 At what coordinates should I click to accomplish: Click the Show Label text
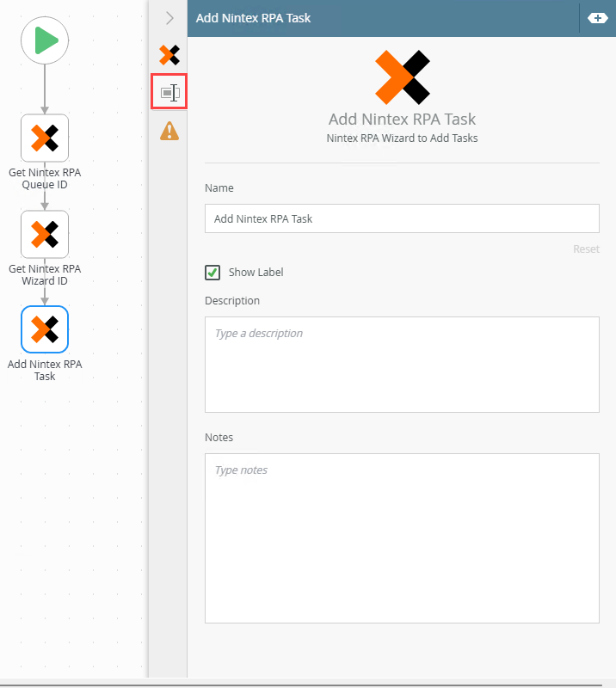(x=256, y=273)
